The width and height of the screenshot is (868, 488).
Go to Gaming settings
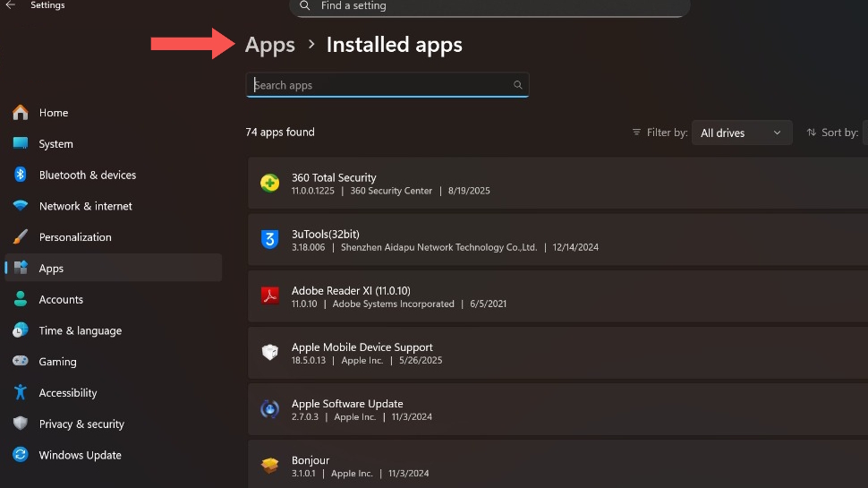[113, 361]
